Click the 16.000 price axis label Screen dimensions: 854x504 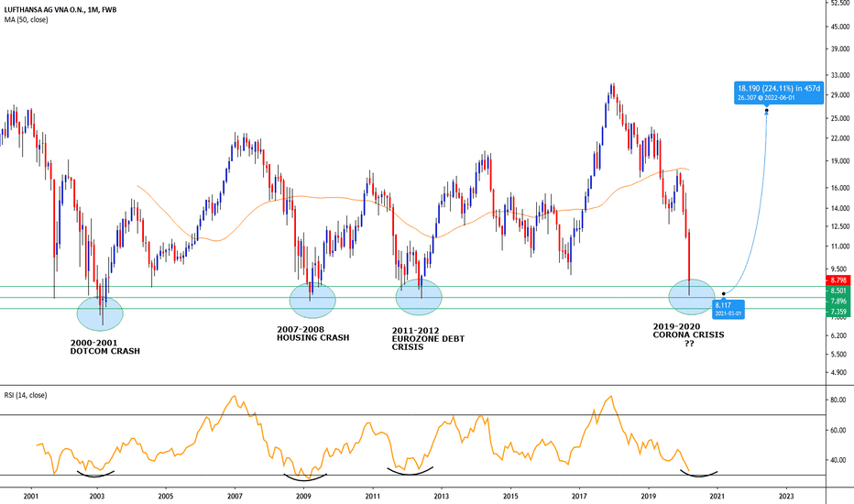[x=838, y=188]
